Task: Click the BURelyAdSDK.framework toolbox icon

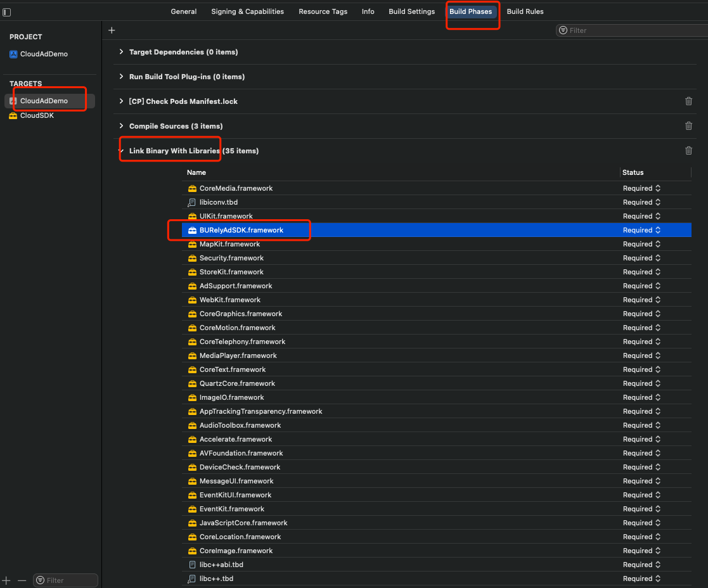Action: [x=192, y=230]
